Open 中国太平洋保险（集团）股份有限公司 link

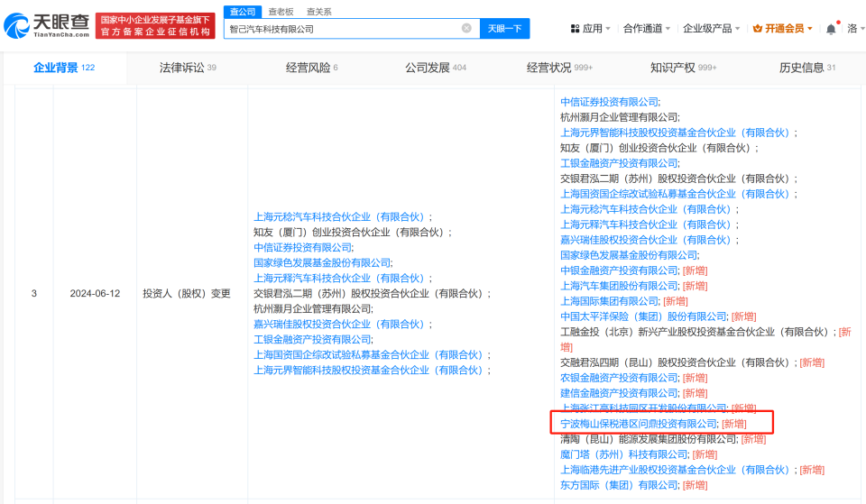(x=643, y=316)
